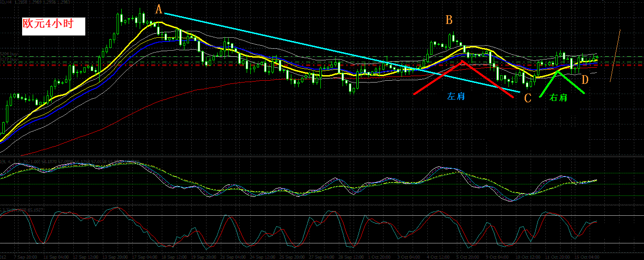Click the 9 Oct 04:00 time axis label
644x260 pixels.
[497, 256]
